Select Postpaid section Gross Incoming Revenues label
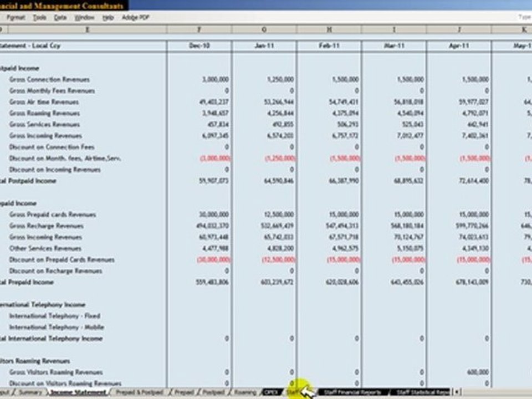 click(45, 136)
